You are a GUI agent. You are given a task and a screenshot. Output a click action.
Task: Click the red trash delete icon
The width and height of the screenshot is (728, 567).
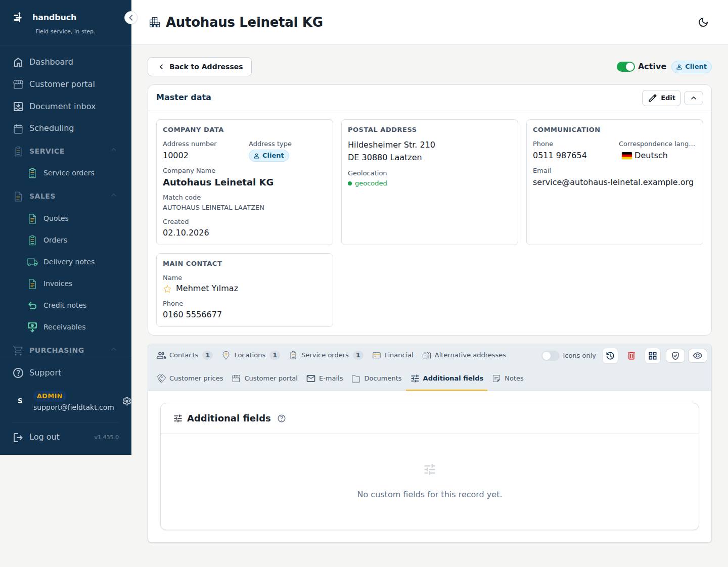click(x=631, y=356)
